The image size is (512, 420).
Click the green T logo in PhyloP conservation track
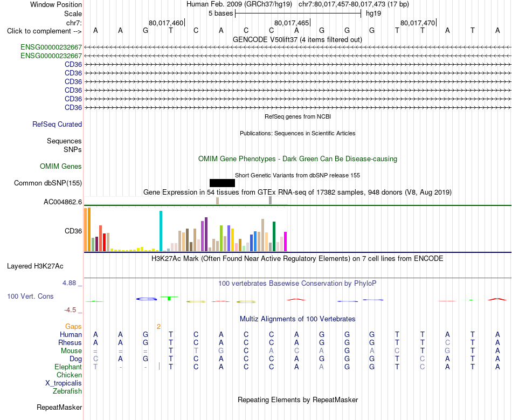coord(169,298)
